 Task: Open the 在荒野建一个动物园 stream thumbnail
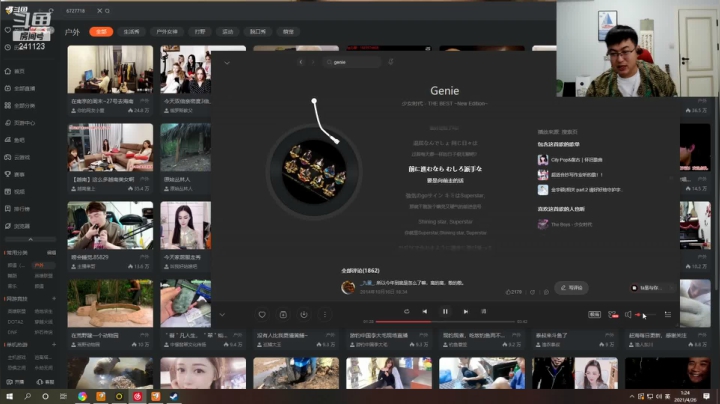[x=110, y=303]
